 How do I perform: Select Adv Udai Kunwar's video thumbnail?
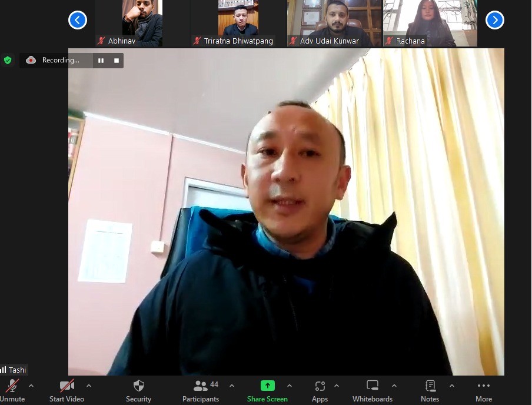point(335,23)
